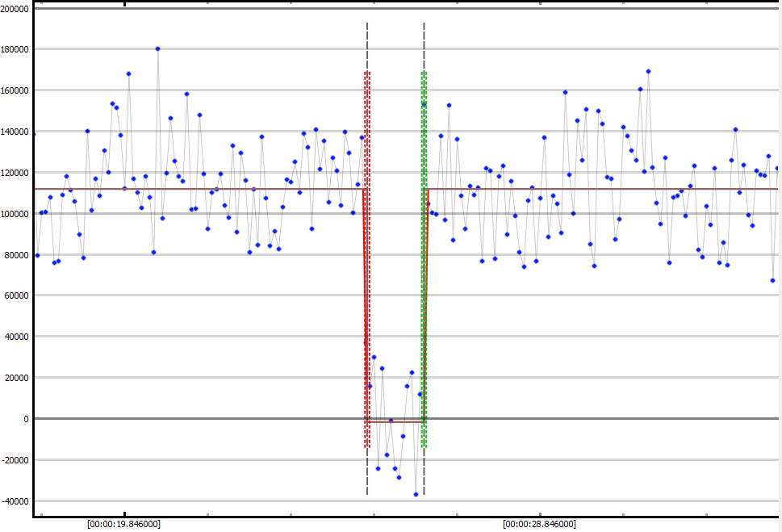Select the data point on the green marker

424,104
